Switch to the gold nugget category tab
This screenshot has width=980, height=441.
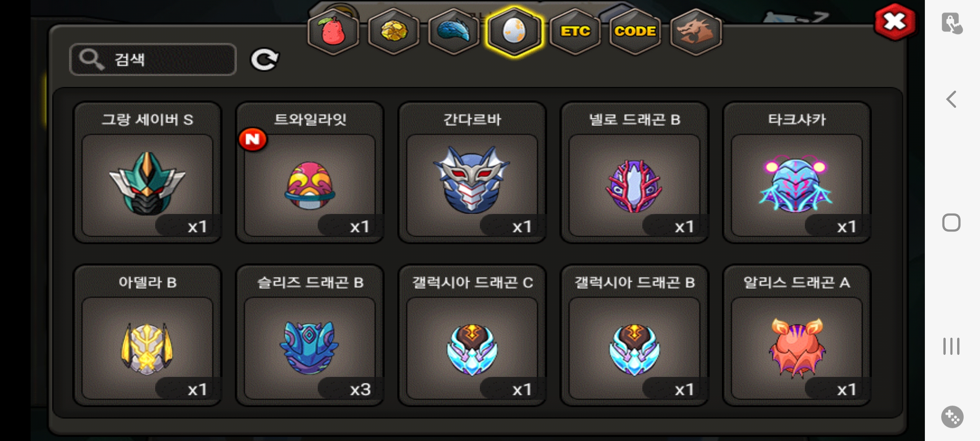pyautogui.click(x=394, y=32)
